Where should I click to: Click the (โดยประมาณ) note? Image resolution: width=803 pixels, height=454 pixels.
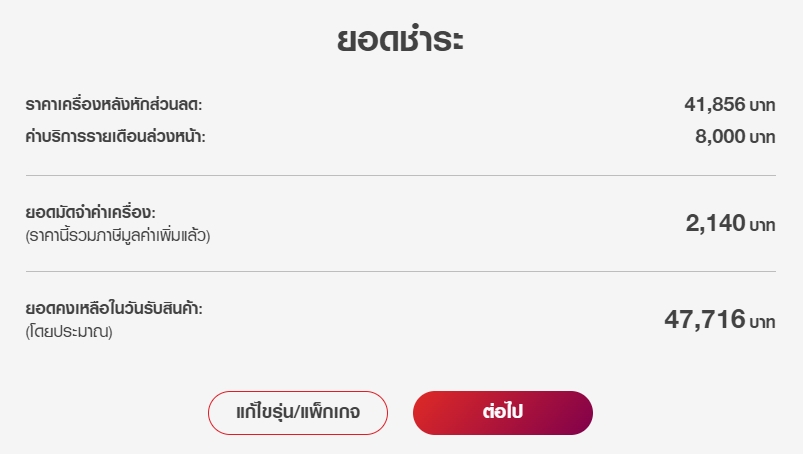coord(69,332)
